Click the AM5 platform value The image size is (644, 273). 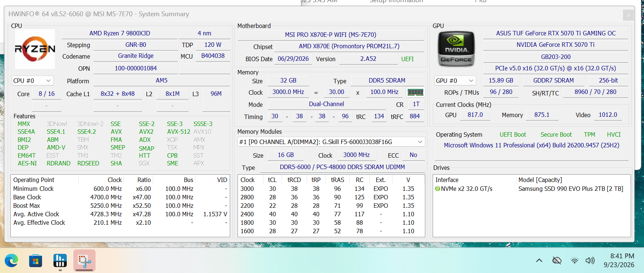tap(162, 80)
